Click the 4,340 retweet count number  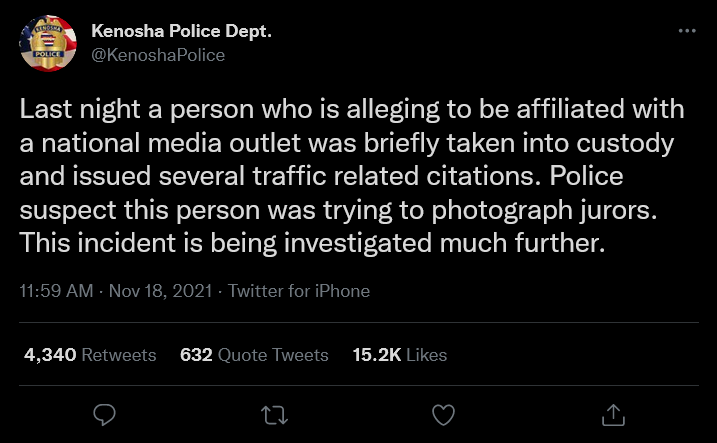(47, 355)
